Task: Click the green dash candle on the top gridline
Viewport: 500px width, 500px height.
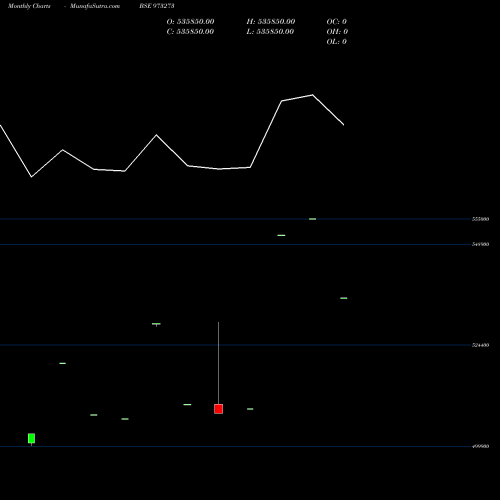Action: pyautogui.click(x=312, y=219)
